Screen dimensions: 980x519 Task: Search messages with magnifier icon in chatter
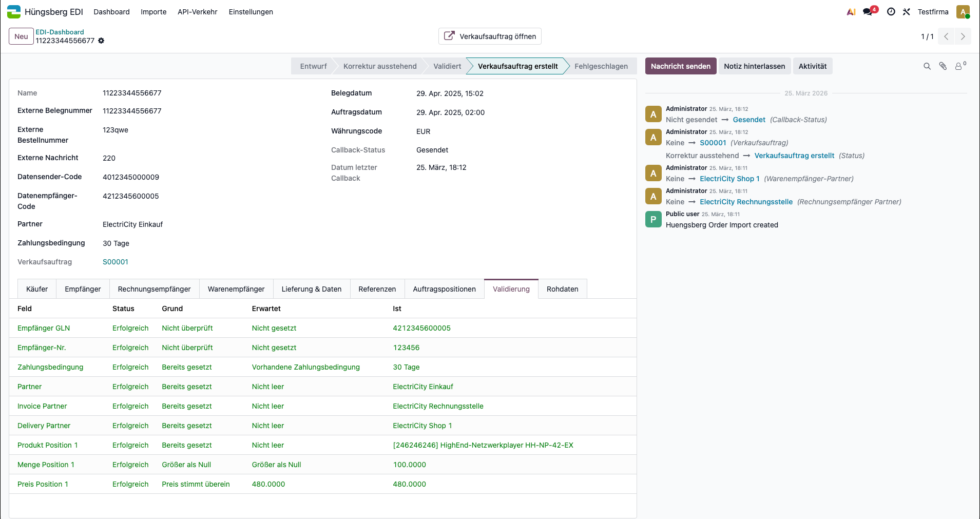coord(927,66)
